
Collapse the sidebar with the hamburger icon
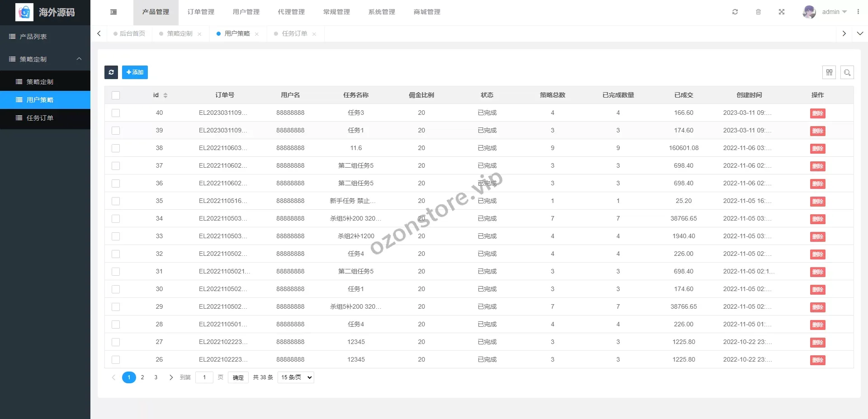click(x=113, y=12)
